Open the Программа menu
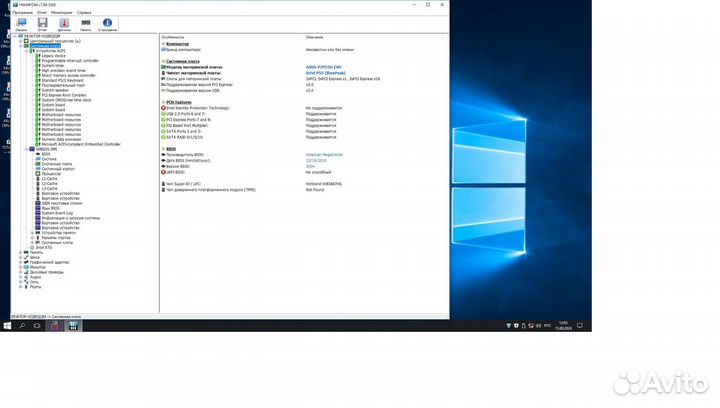Viewport: 720px width, 408px height. (x=22, y=12)
